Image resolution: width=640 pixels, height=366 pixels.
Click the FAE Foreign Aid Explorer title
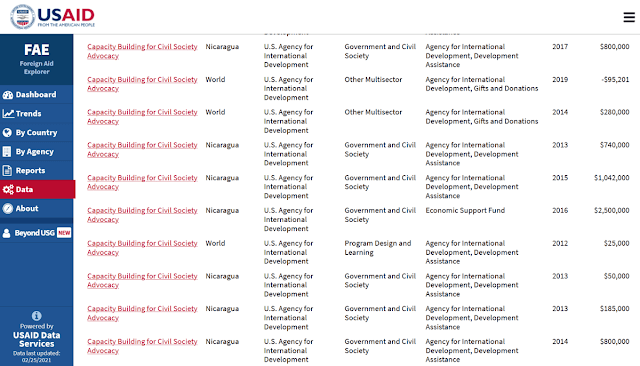(37, 59)
